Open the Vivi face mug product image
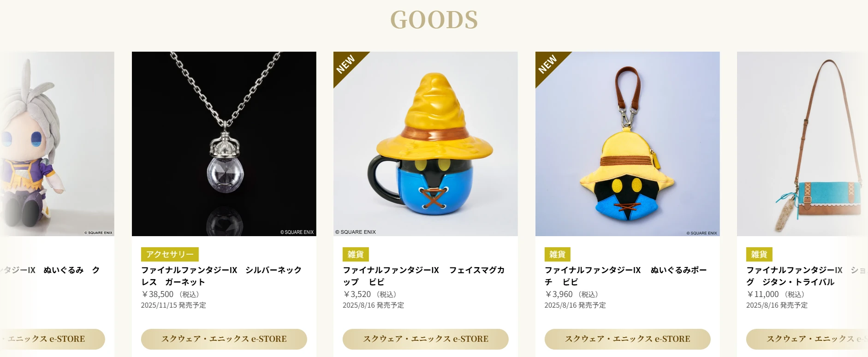Image resolution: width=868 pixels, height=357 pixels. (426, 144)
